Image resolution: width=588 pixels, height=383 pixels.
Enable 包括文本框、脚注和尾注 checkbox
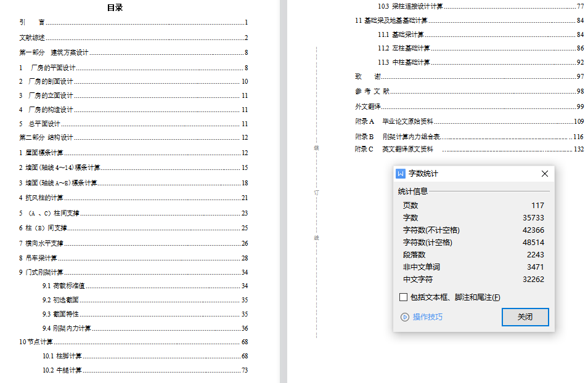click(x=404, y=297)
